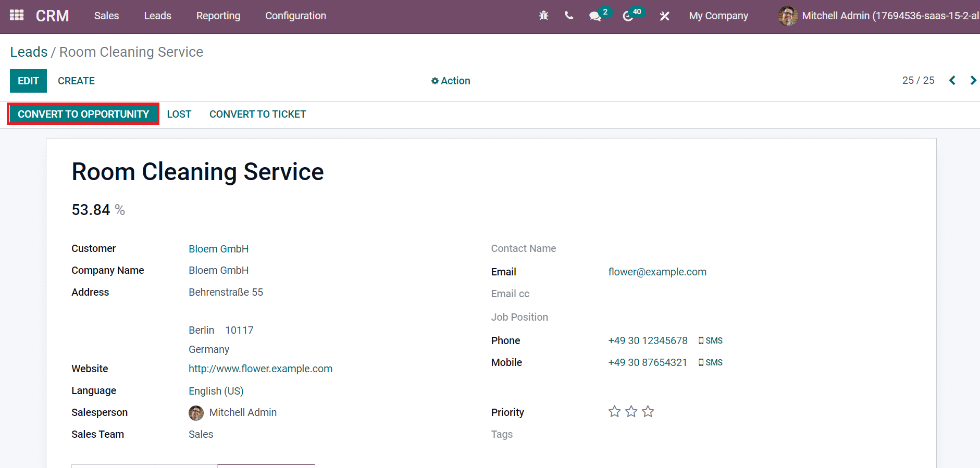
Task: Go back to Leads breadcrumb
Action: pyautogui.click(x=29, y=52)
